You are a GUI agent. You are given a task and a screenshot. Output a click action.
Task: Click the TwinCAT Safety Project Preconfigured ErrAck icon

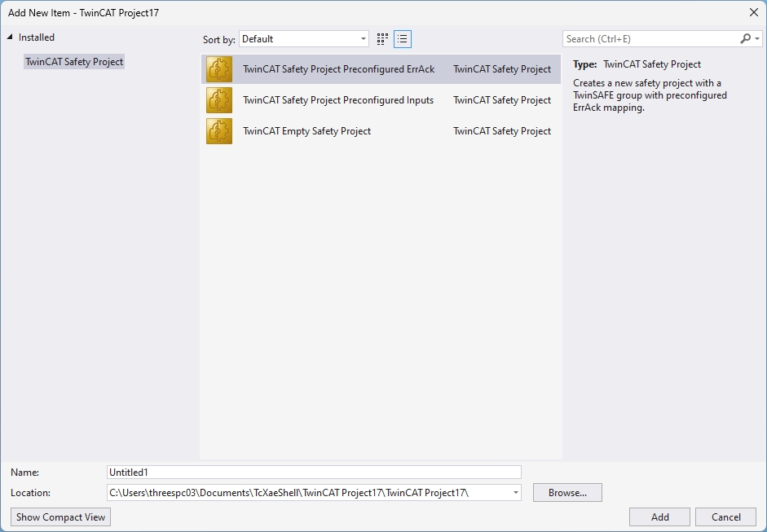point(219,69)
